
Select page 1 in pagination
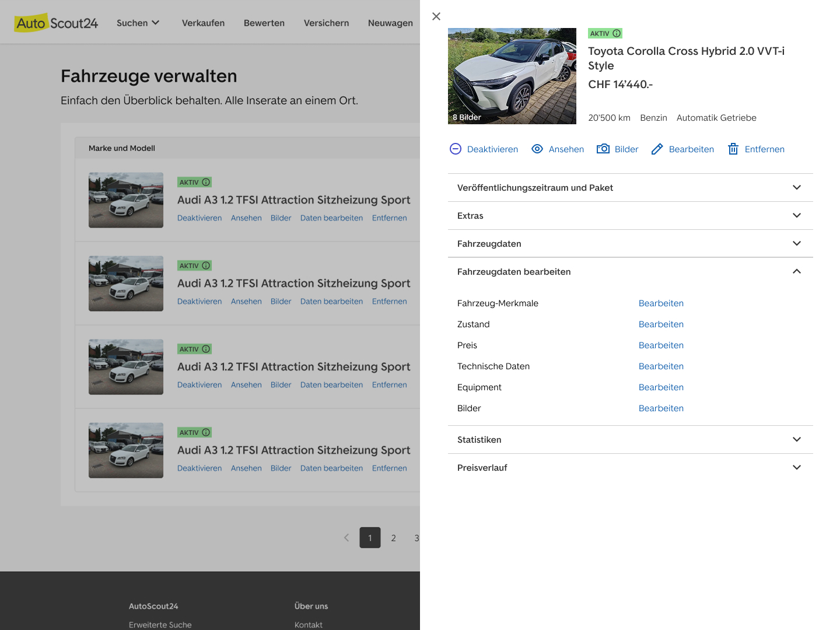370,538
